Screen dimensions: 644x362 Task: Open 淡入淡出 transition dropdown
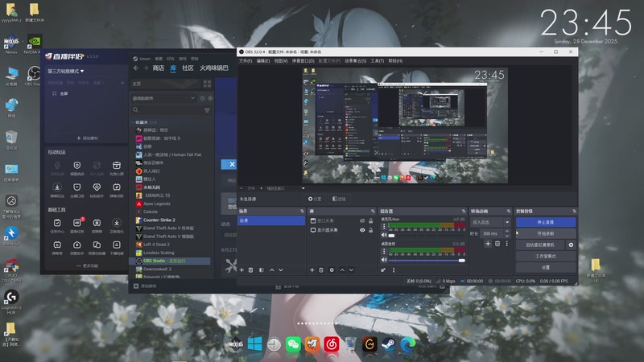[x=490, y=222]
